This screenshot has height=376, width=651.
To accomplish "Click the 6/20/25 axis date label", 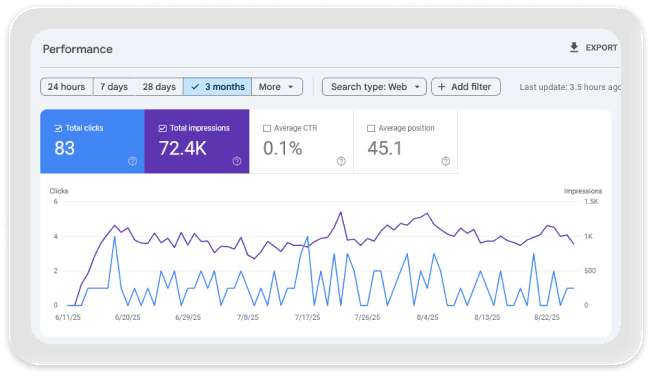I will tap(128, 317).
